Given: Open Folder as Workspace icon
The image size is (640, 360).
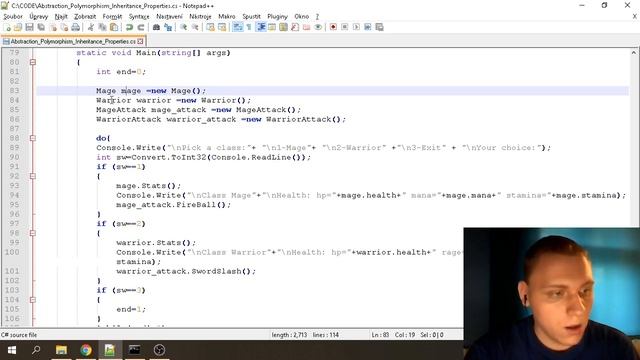Looking at the screenshot, I should (x=306, y=27).
